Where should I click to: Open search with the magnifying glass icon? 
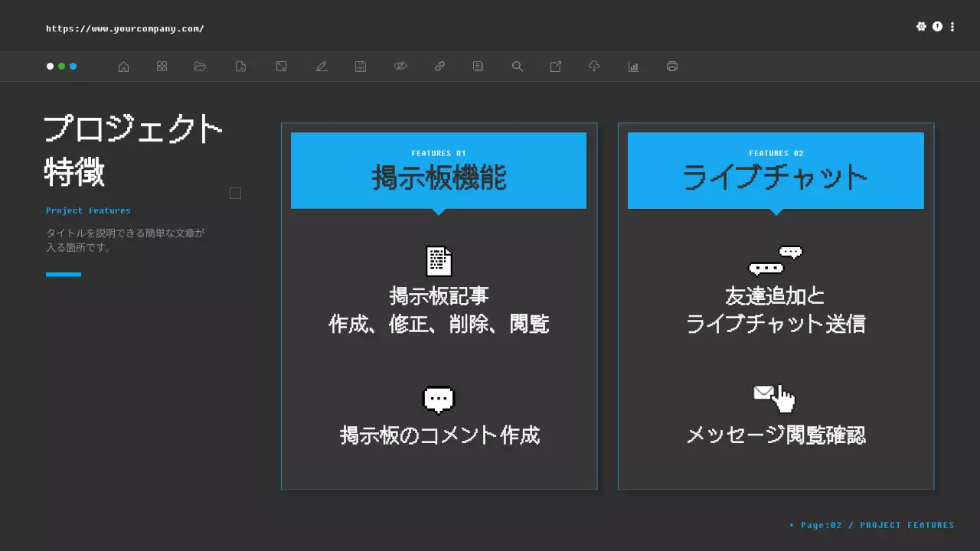pyautogui.click(x=517, y=67)
